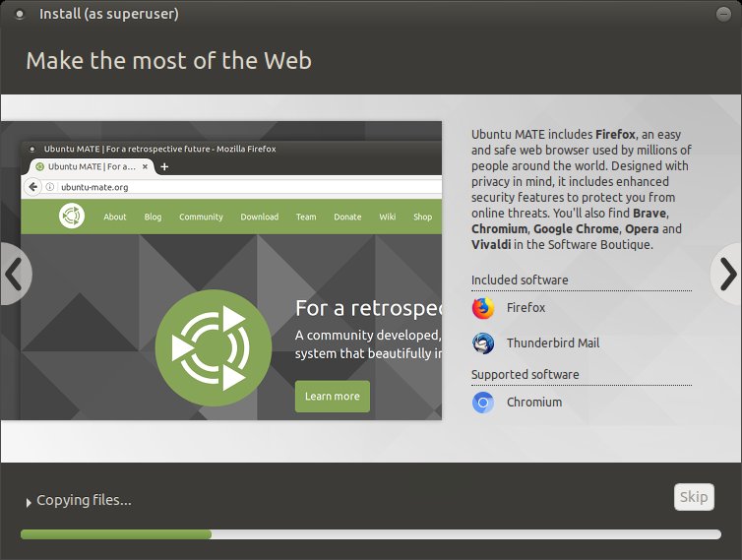Click the browser back arrow in the screenshot

click(32, 187)
